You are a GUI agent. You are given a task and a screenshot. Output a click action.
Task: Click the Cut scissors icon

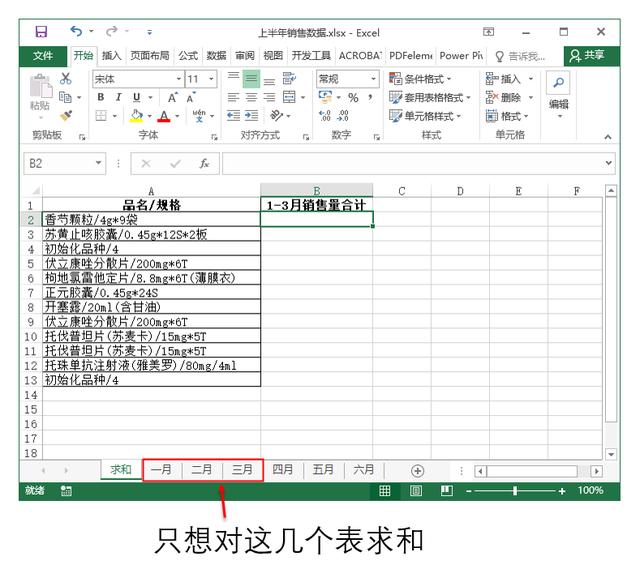(x=65, y=78)
